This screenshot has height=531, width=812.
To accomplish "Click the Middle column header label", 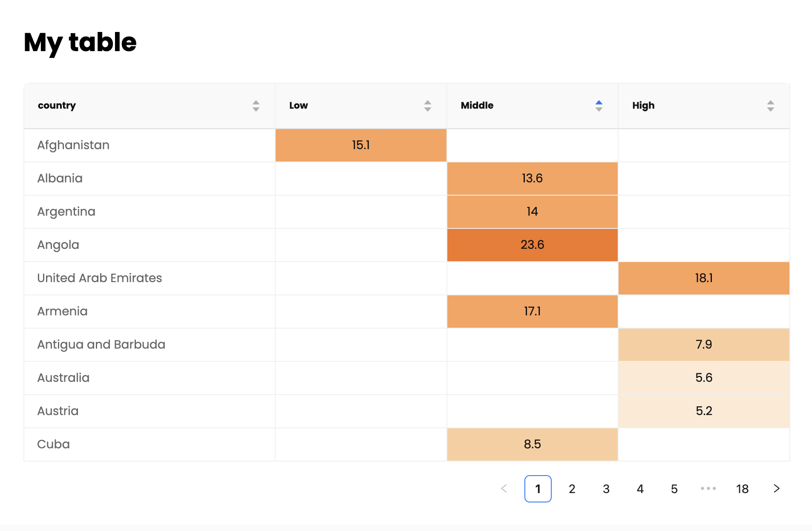I will point(477,106).
